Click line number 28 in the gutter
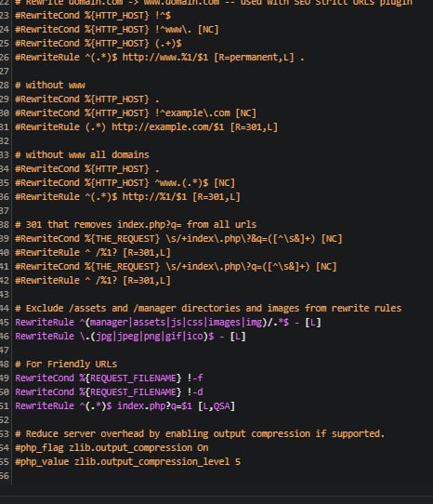Image resolution: width=433 pixels, height=504 pixels. pyautogui.click(x=5, y=86)
